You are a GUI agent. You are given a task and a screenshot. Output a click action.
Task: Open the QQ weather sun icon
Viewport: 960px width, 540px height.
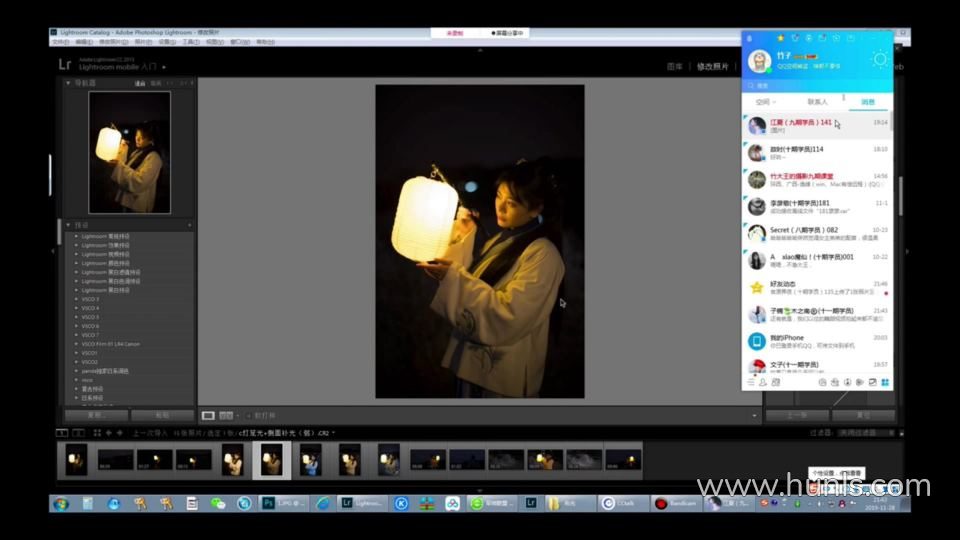(x=880, y=59)
